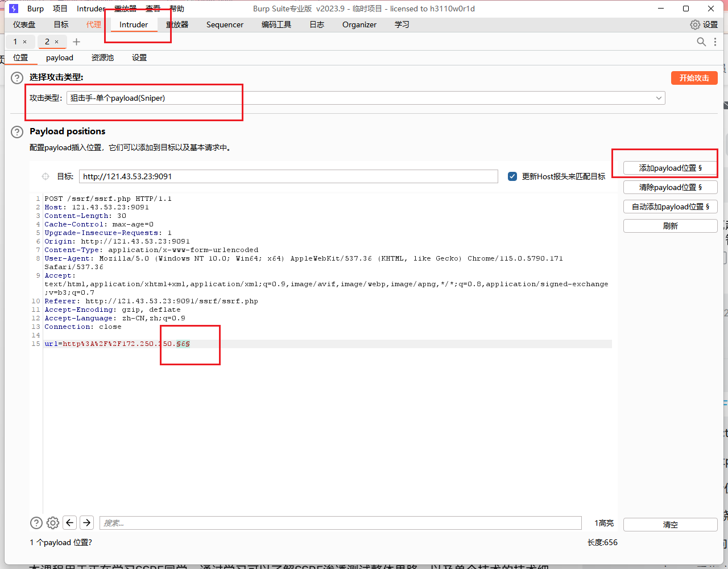Select the Intruder main tab
This screenshot has height=569, width=728.
coord(134,24)
